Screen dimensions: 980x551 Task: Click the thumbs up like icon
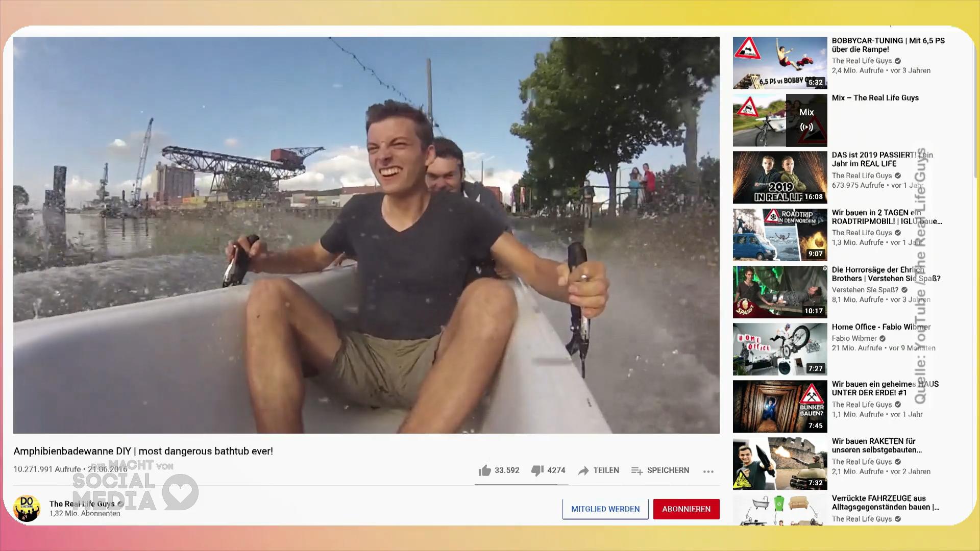pyautogui.click(x=485, y=470)
